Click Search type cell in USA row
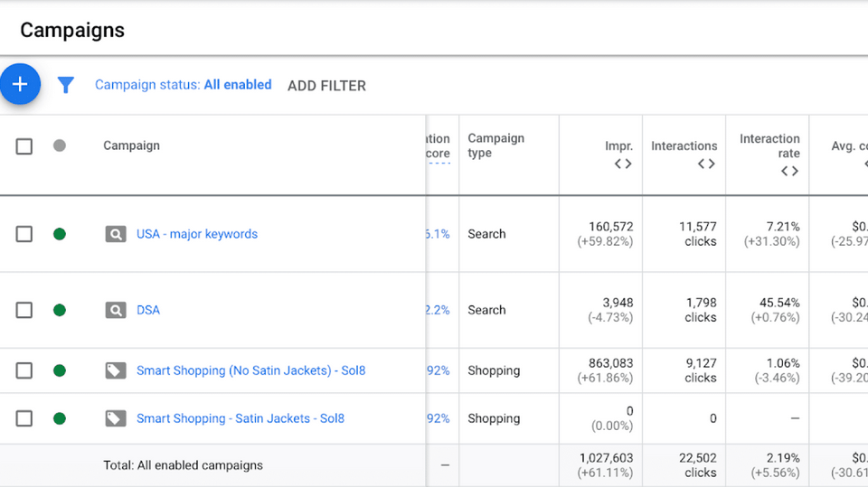This screenshot has height=487, width=868. point(486,234)
